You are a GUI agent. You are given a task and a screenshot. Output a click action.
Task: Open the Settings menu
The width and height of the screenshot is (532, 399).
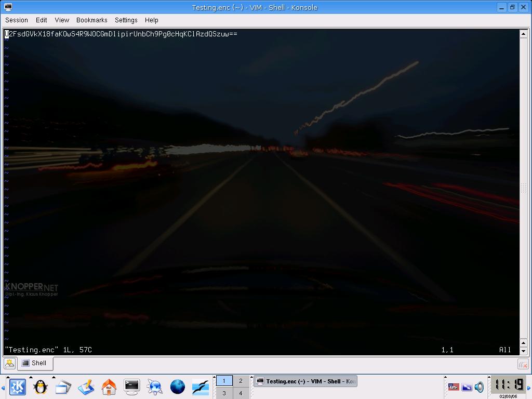click(126, 20)
